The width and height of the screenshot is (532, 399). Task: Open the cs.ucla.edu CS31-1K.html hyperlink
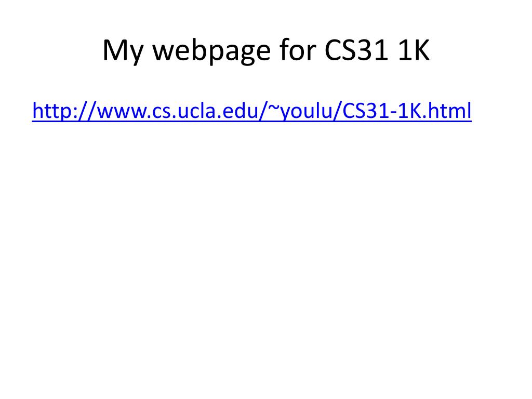[252, 111]
